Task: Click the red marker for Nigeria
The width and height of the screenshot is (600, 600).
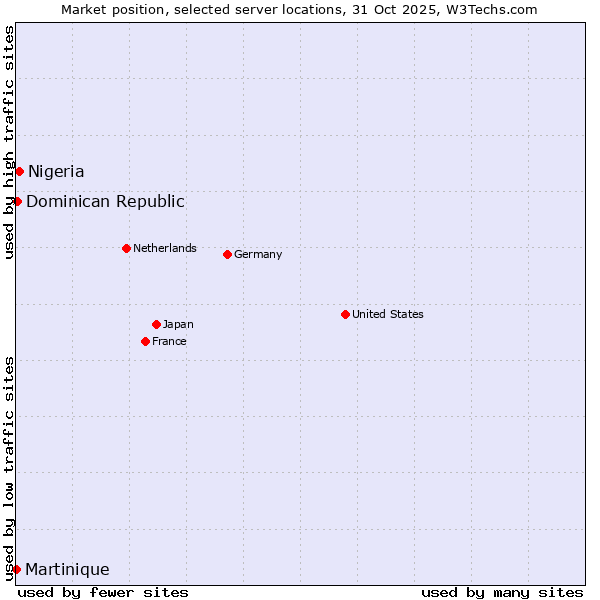Action: click(19, 171)
